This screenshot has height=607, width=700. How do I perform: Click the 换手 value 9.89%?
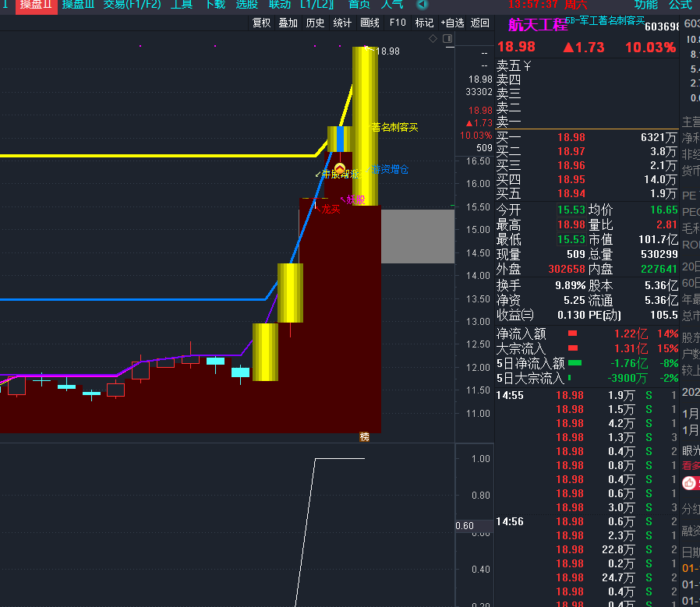570,286
